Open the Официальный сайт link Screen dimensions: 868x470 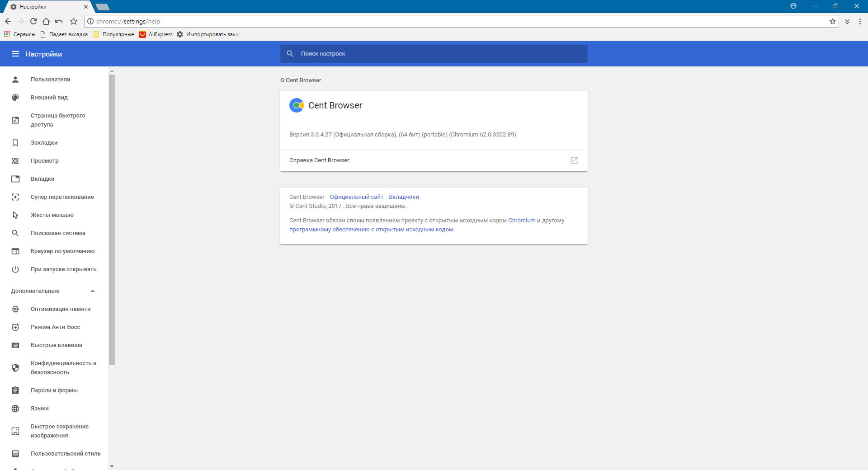tap(356, 197)
